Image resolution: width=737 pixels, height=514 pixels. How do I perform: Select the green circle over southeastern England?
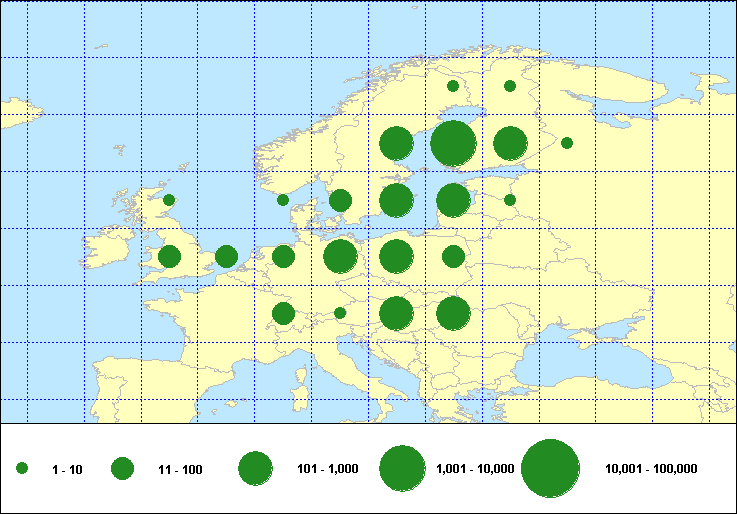[x=226, y=257]
